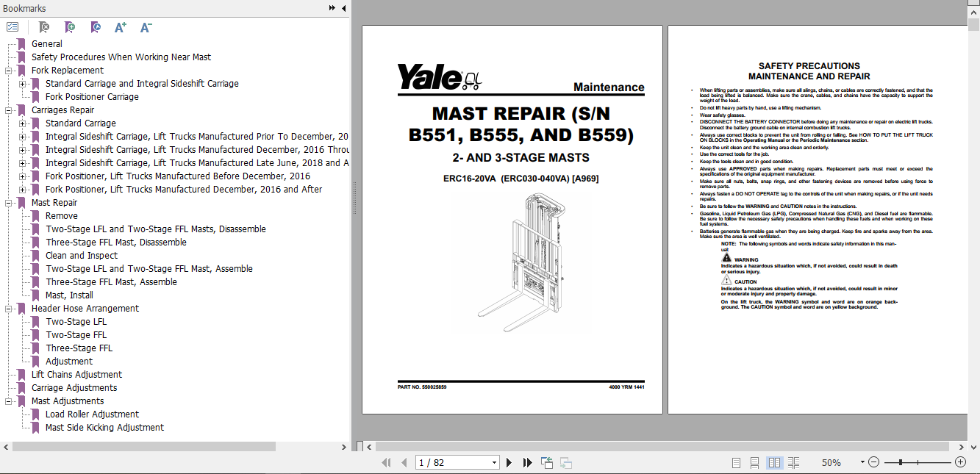Switch to continuous page view
Screen dimensions: 980x474
pyautogui.click(x=754, y=462)
